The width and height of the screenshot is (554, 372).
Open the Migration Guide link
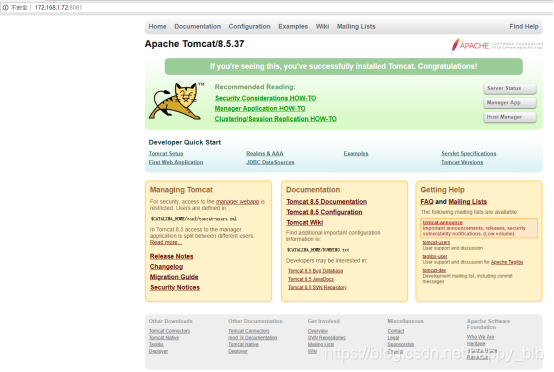174,277
